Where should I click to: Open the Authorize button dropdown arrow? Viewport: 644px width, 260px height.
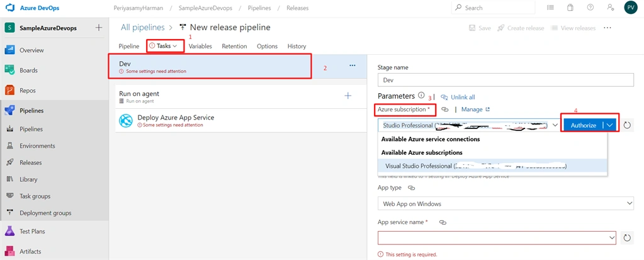[610, 125]
